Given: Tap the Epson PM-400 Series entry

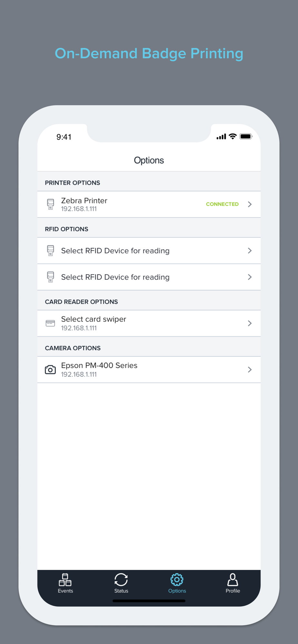Looking at the screenshot, I should tap(149, 370).
